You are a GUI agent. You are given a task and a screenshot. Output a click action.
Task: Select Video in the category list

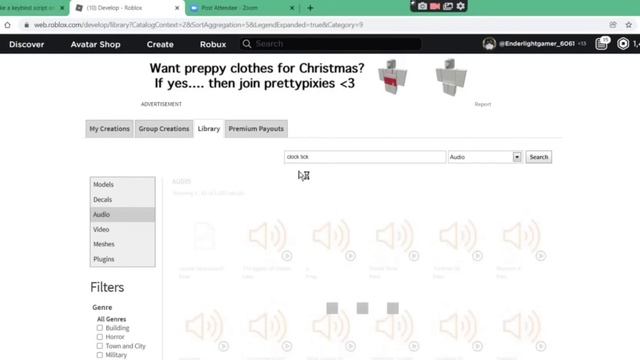122,229
